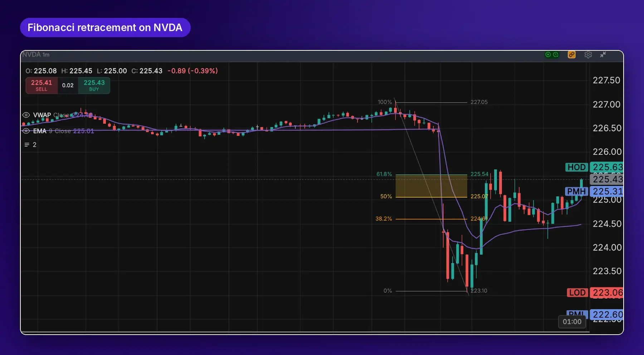Click the 50% Fibonacci level label

coord(386,196)
